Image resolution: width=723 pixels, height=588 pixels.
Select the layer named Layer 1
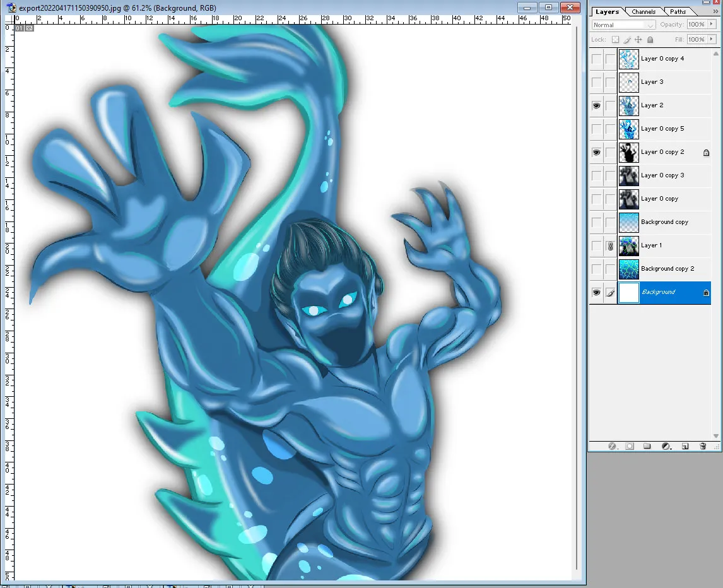tap(651, 246)
